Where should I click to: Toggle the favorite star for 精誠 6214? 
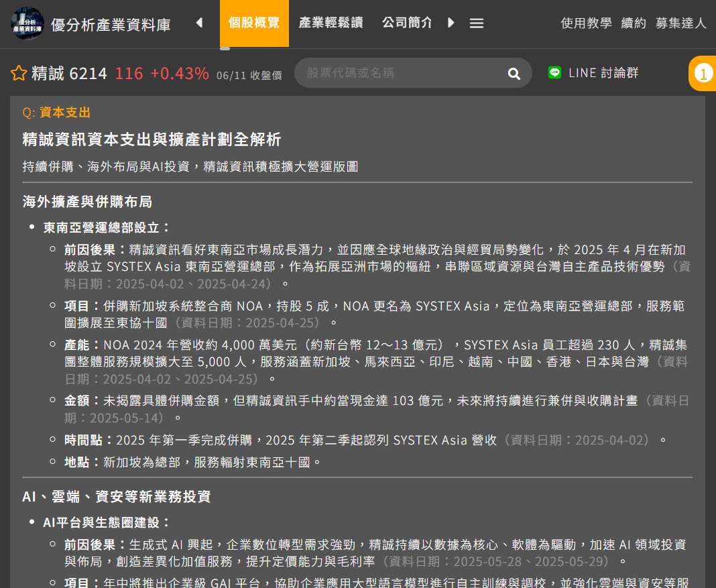point(19,73)
